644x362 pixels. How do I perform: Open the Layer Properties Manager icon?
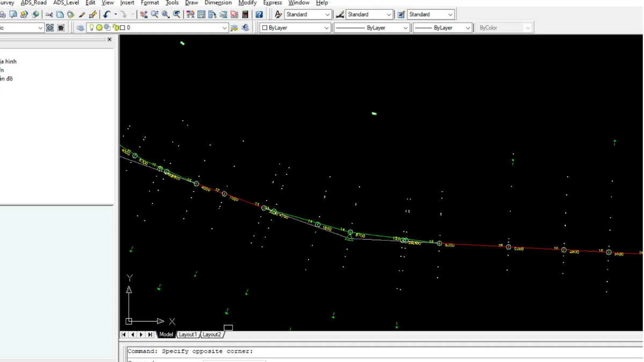[x=80, y=28]
